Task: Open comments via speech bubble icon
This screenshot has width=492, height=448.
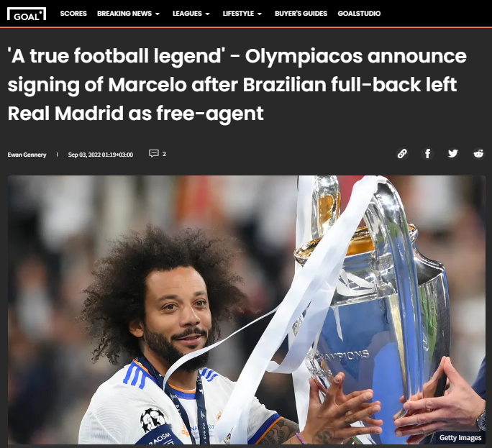Action: coord(154,153)
